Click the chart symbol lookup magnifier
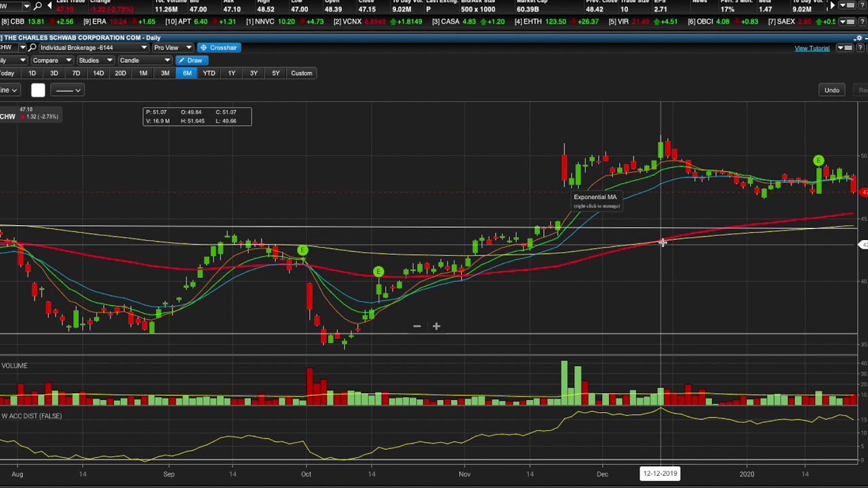 click(x=32, y=48)
